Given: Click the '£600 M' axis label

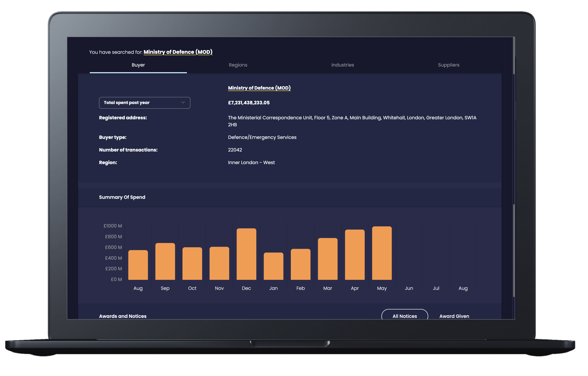Looking at the screenshot, I should 113,247.
